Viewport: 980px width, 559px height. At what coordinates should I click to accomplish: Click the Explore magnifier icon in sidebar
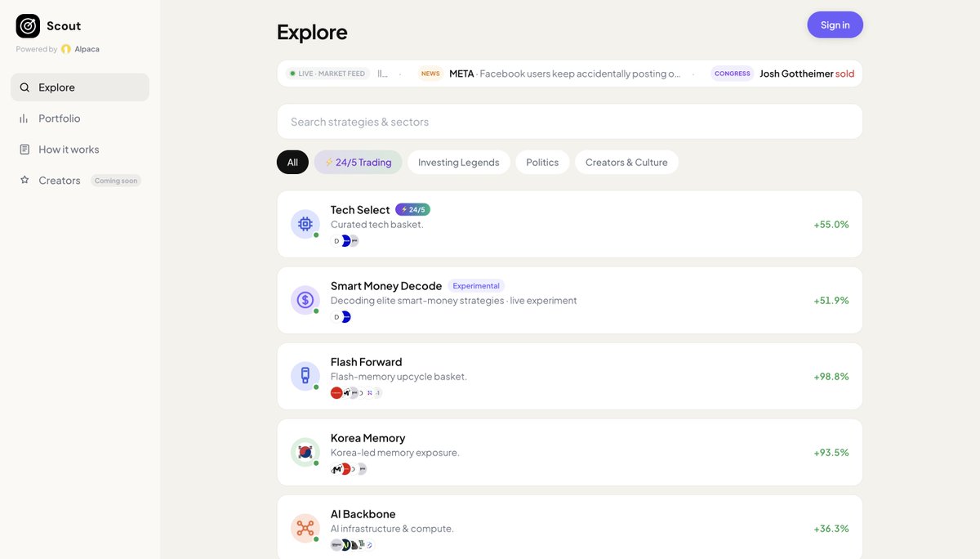(24, 87)
